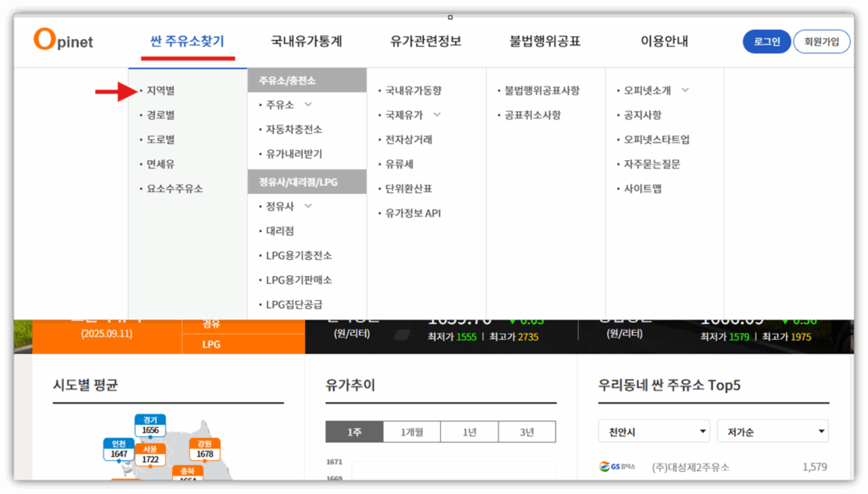
Task: Open 오피넷스타트업 menu entry
Action: click(x=657, y=140)
